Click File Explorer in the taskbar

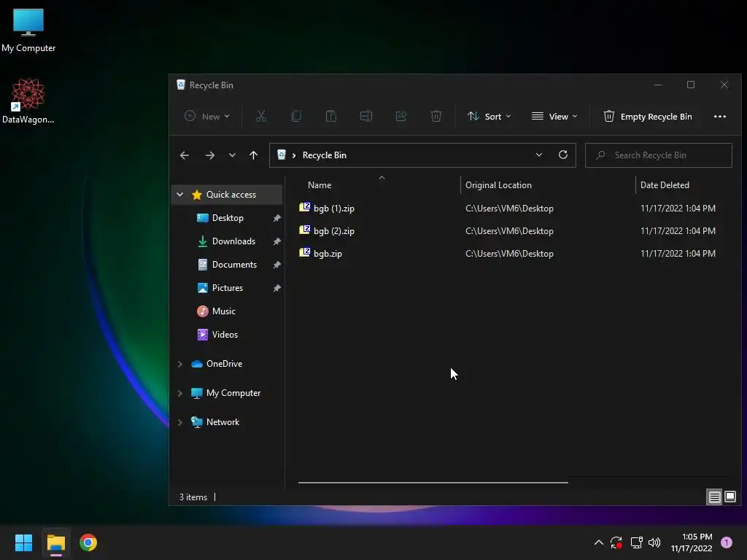[x=55, y=542]
